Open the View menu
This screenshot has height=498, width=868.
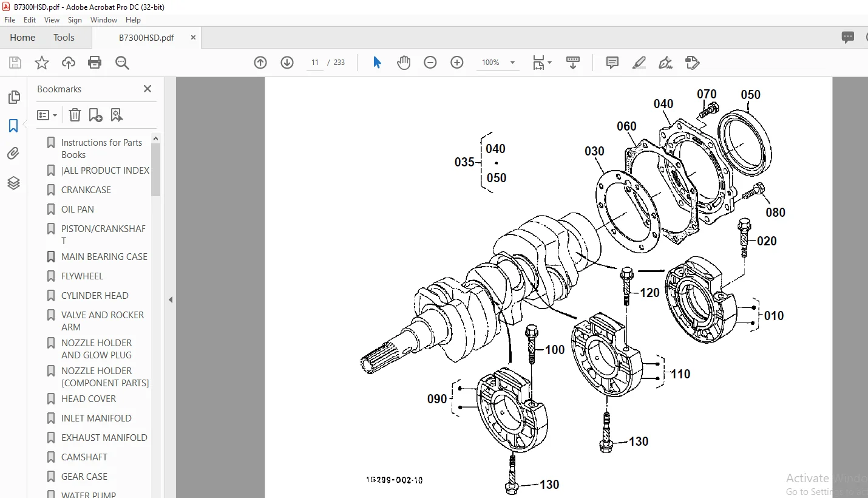[x=52, y=20]
